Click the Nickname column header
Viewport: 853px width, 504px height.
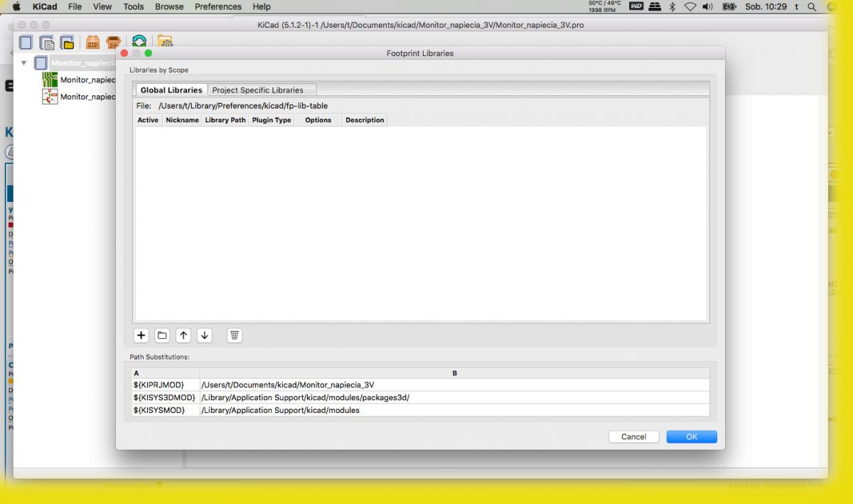[182, 120]
